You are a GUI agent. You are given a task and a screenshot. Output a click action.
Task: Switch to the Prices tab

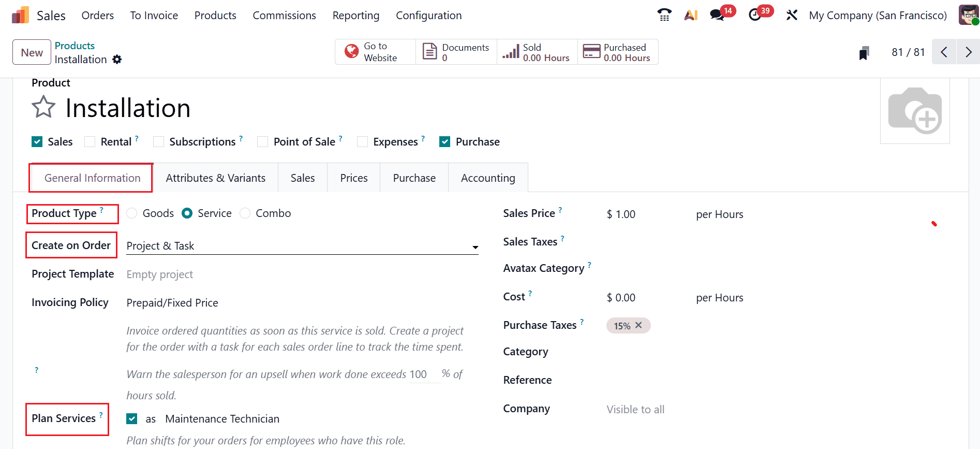[x=354, y=178]
